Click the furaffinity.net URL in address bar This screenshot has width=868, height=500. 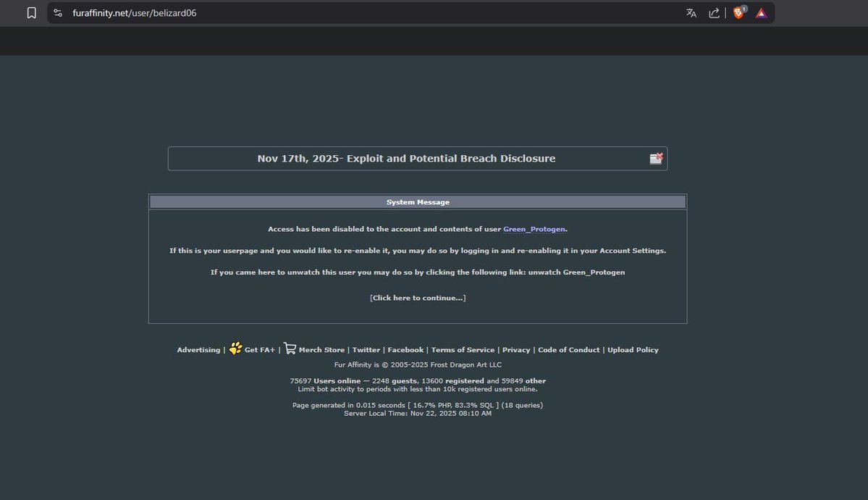tap(135, 13)
